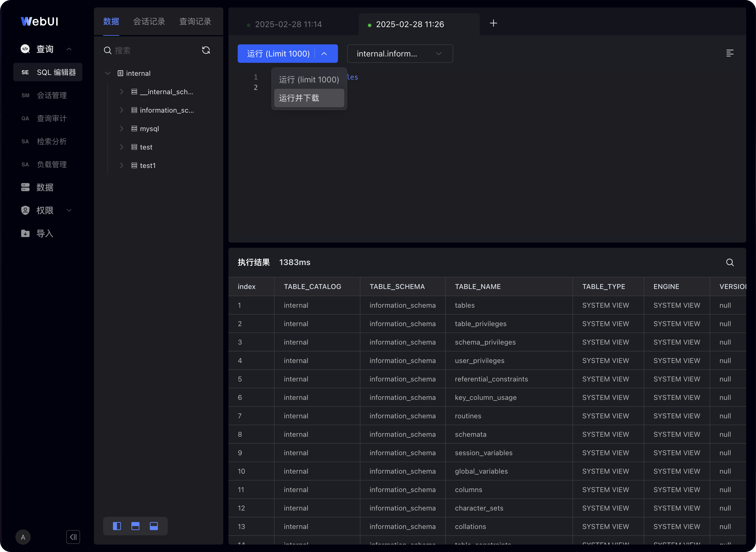Collapse the sidebar with the toggle icon
The image size is (756, 552).
73,537
